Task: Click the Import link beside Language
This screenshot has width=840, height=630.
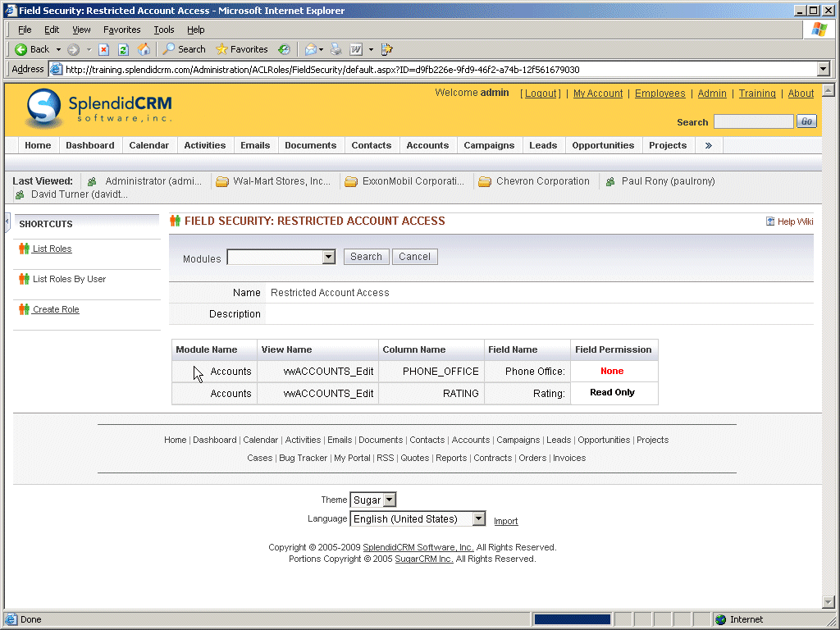Action: [505, 521]
